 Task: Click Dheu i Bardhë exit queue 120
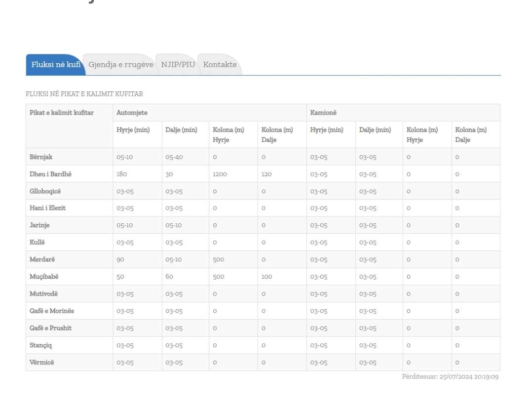click(266, 174)
